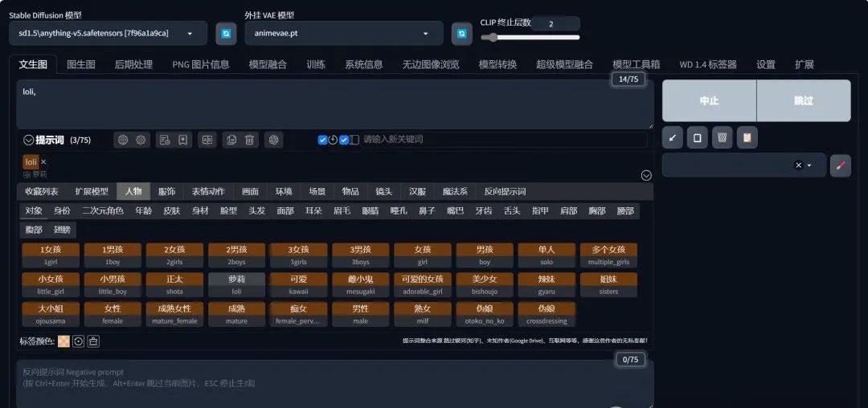
Task: Open styles dropdown arrow
Action: [809, 165]
